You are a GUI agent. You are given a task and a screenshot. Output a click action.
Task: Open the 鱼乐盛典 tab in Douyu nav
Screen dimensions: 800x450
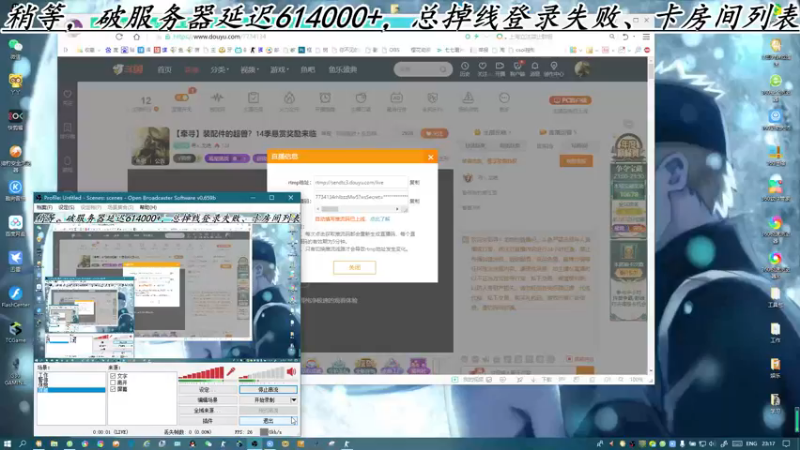[342, 69]
